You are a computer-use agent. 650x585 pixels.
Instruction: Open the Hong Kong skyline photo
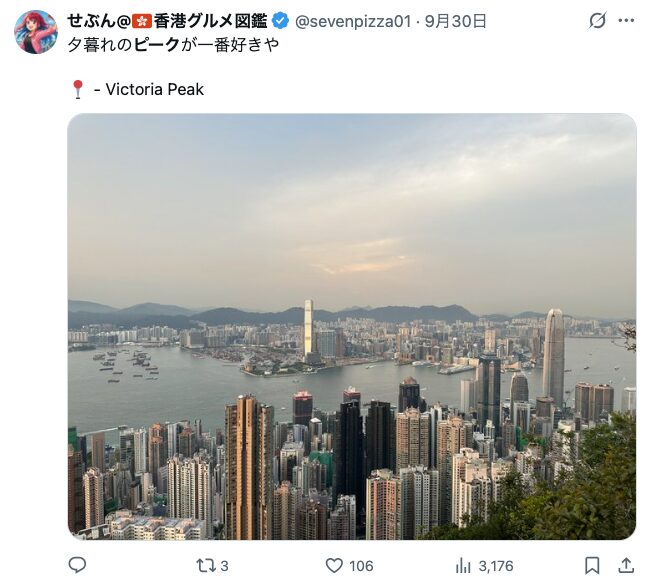pos(352,327)
